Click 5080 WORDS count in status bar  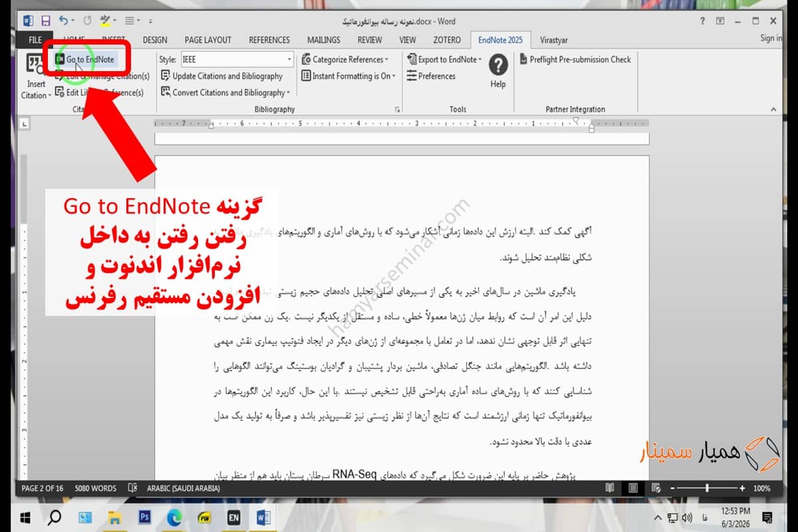[95, 488]
